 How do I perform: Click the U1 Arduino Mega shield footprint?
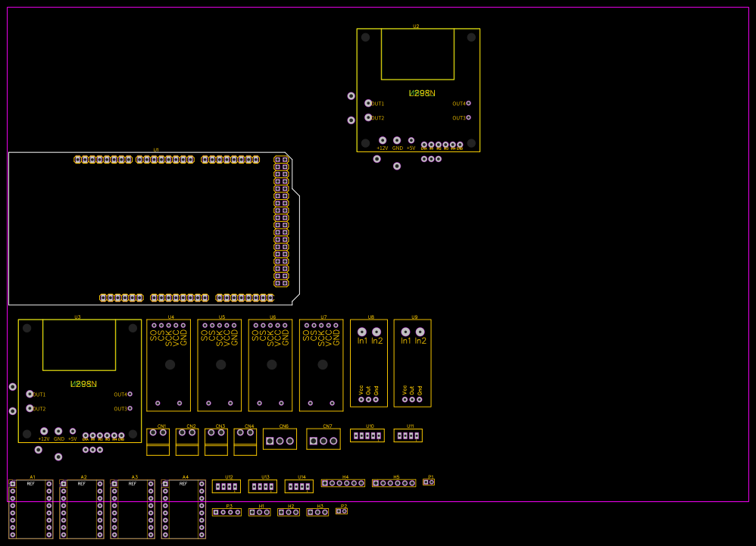152,227
